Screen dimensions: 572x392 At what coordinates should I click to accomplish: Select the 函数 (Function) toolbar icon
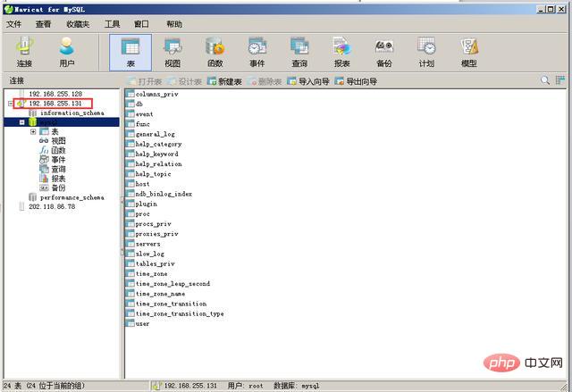214,53
